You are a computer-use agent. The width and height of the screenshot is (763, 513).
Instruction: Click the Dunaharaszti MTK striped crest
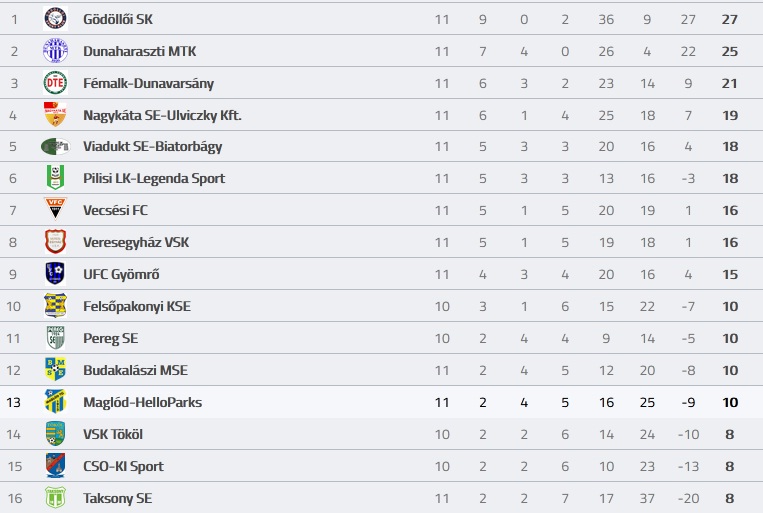(x=55, y=51)
